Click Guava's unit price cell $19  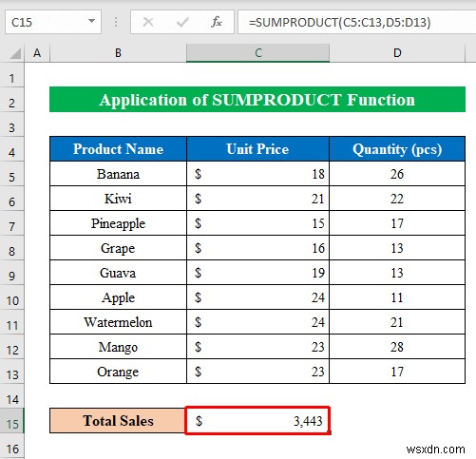[257, 273]
